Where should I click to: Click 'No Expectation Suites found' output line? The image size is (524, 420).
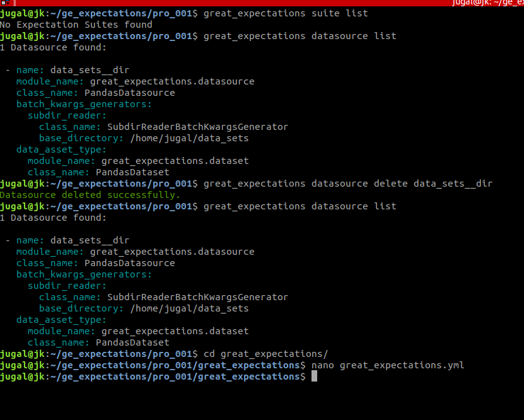[x=76, y=25]
